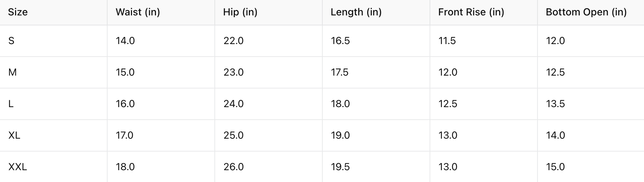Click the XL size row label
This screenshot has height=182, width=644.
tap(14, 135)
